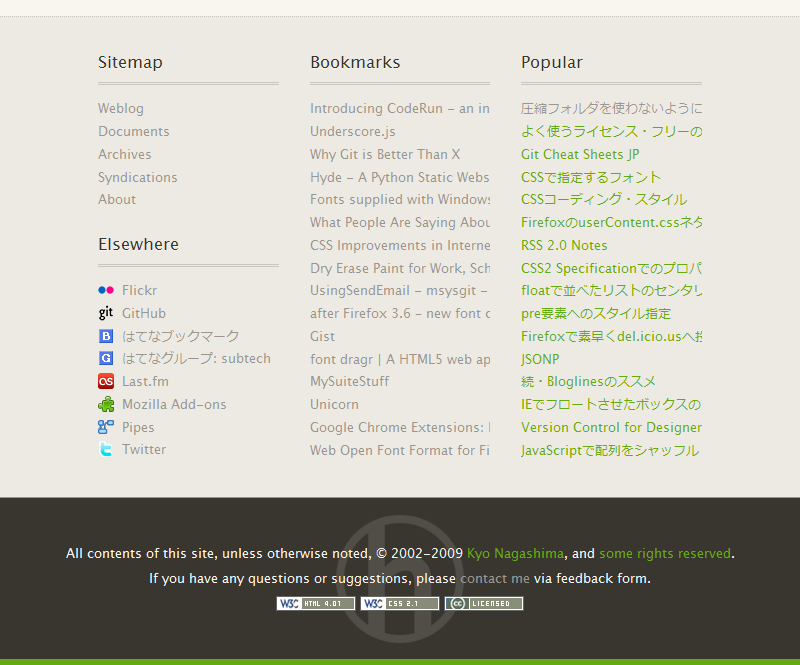Open the Creative Commons Licensed badge
This screenshot has height=665, width=800.
click(484, 603)
